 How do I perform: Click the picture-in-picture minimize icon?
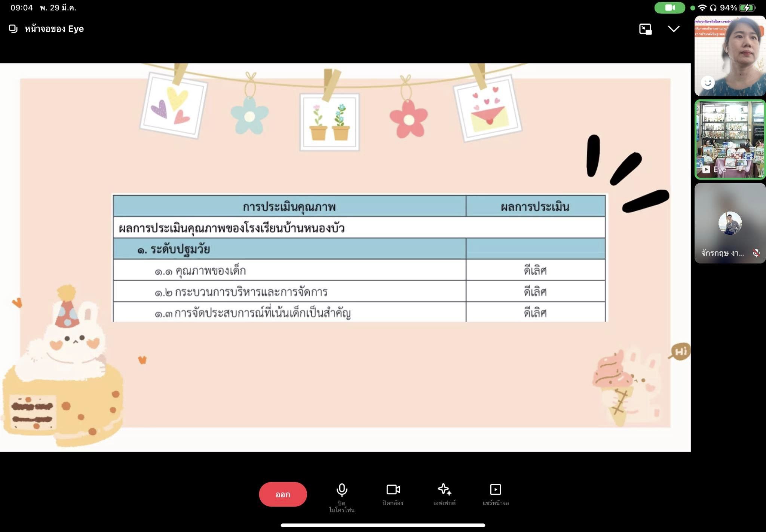coord(645,29)
